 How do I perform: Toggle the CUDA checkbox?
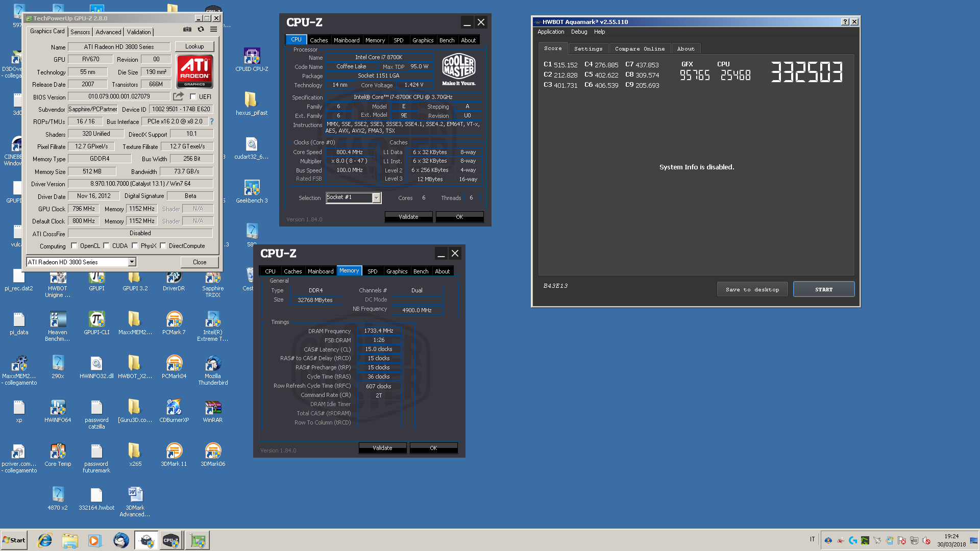tap(106, 245)
